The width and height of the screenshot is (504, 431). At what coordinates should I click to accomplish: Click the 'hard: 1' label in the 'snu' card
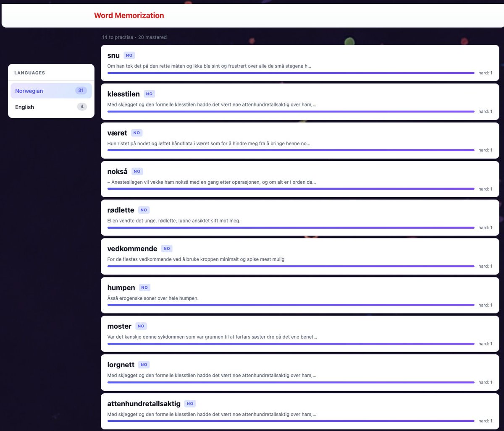485,73
